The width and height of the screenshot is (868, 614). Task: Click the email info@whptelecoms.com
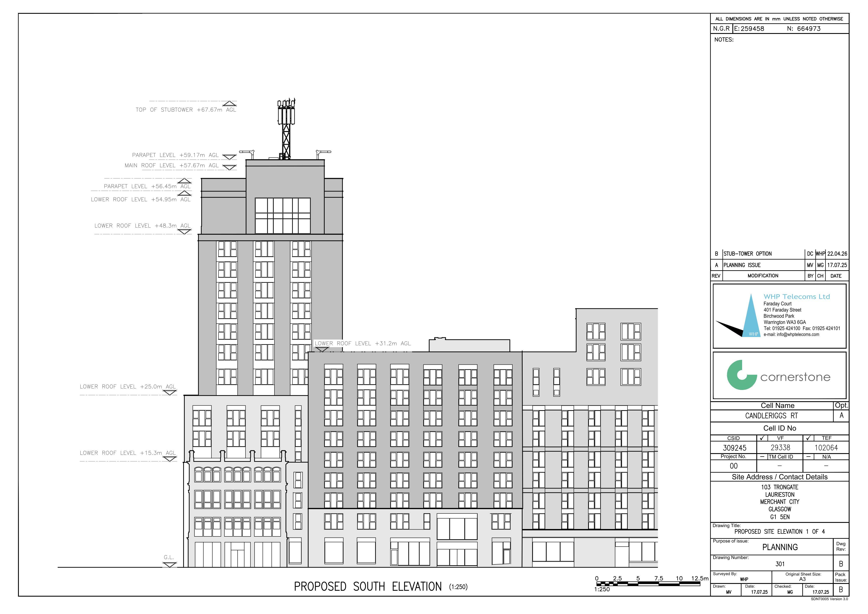click(791, 335)
